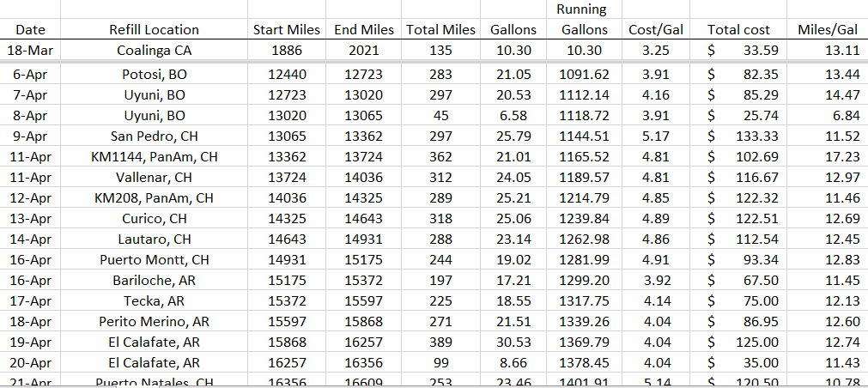Click the Refill Location column header
The image size is (868, 388).
(154, 30)
